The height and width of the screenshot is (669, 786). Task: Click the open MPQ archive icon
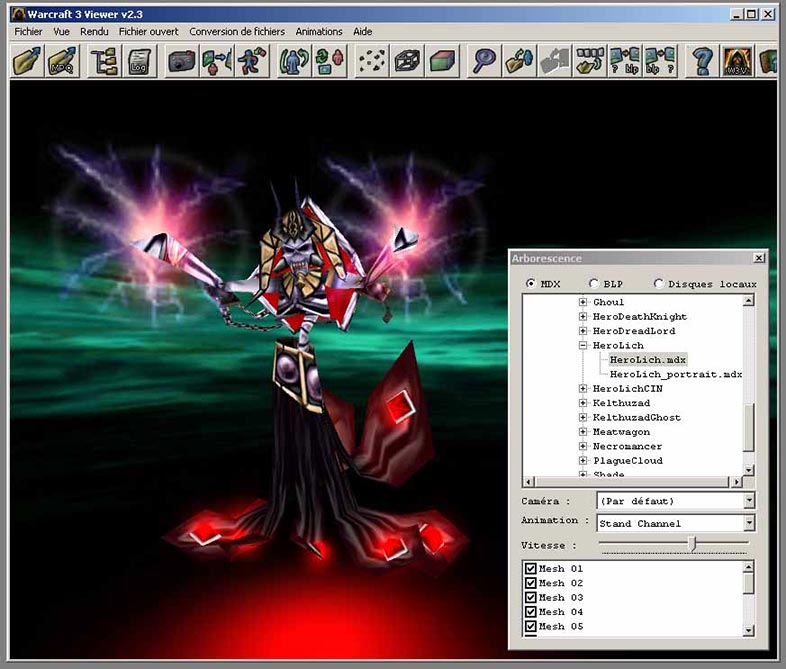point(62,61)
